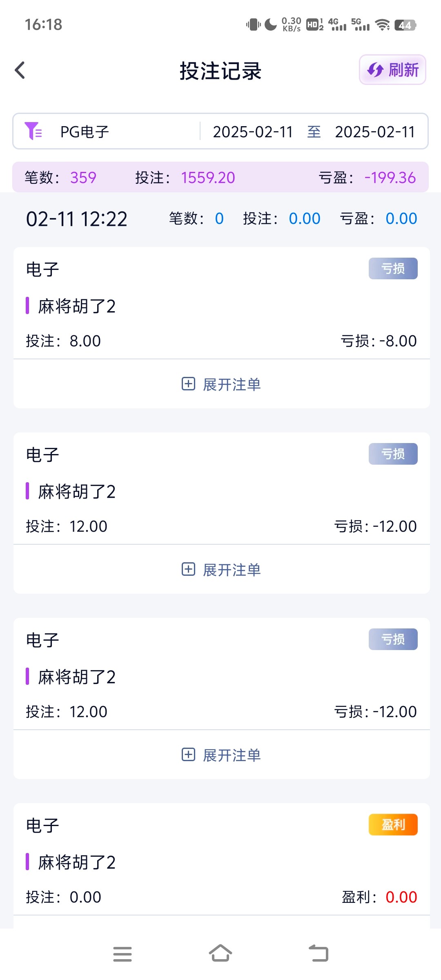Screen dimensions: 441x980
Task: Tap the back arrow icon
Action: (20, 70)
